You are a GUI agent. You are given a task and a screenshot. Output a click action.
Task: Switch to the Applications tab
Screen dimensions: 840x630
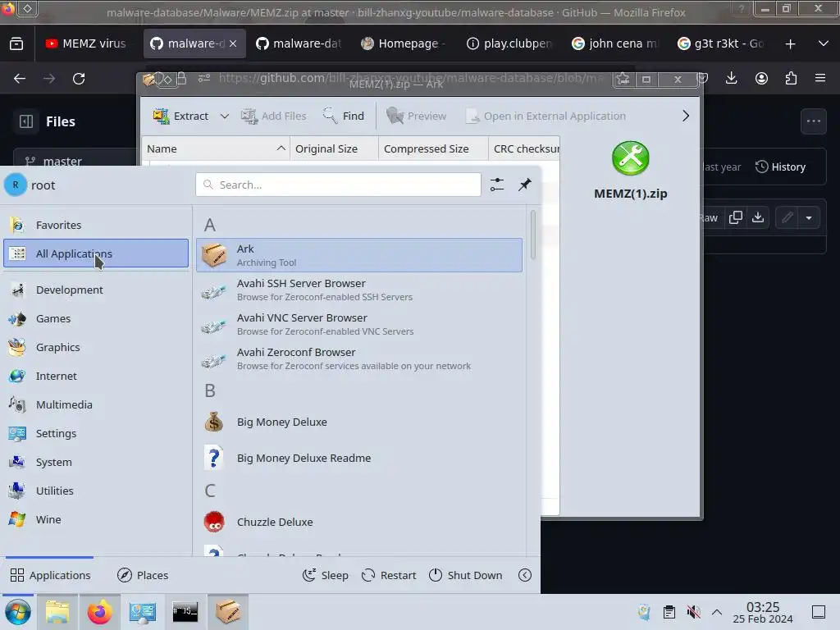50,575
